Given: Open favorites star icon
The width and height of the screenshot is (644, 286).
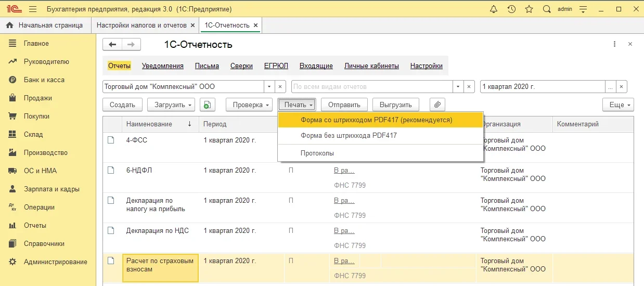Looking at the screenshot, I should [529, 9].
